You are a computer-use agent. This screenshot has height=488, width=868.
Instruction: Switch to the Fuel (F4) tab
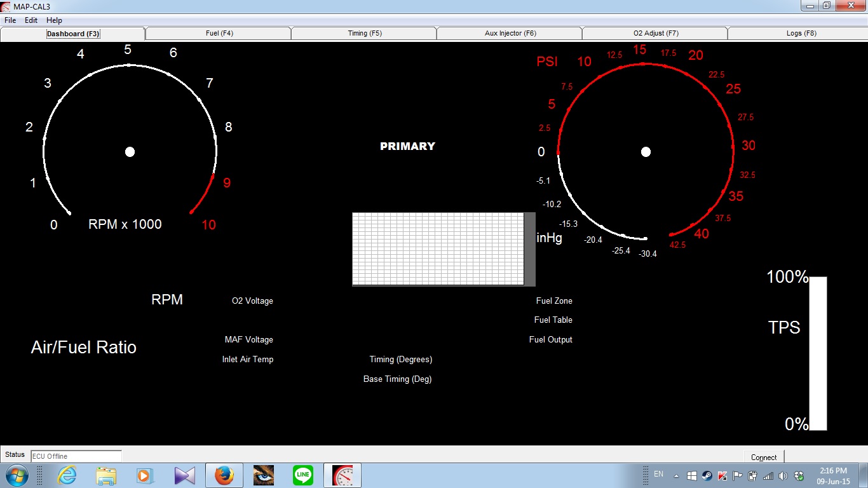pos(219,32)
